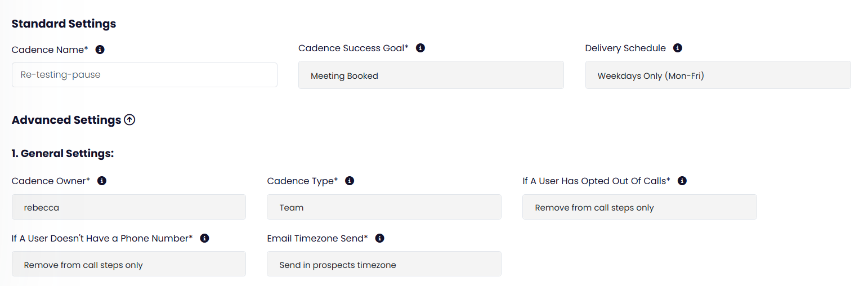Open the Opted Out Of Calls dropdown
The image size is (868, 286).
tap(639, 207)
